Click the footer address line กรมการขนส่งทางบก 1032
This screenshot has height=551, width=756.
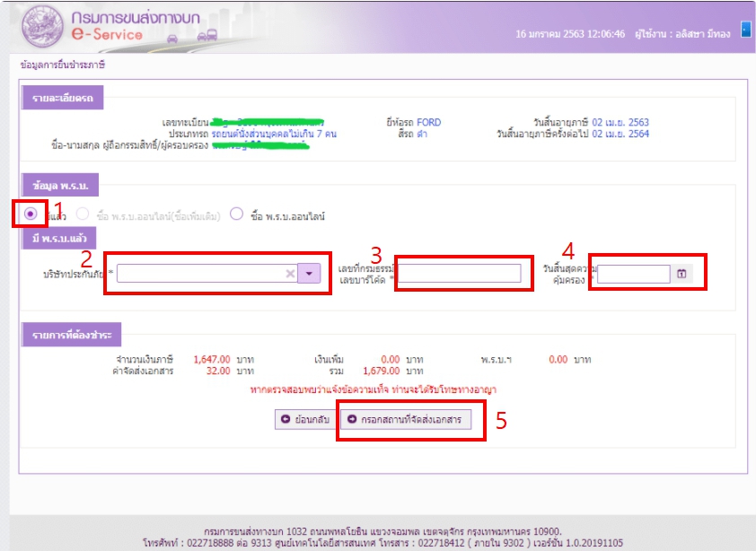(382, 532)
